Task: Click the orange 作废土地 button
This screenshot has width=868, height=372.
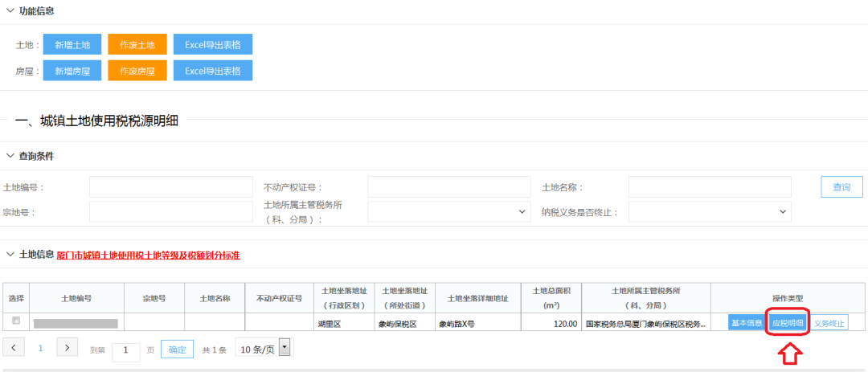Action: [x=137, y=44]
